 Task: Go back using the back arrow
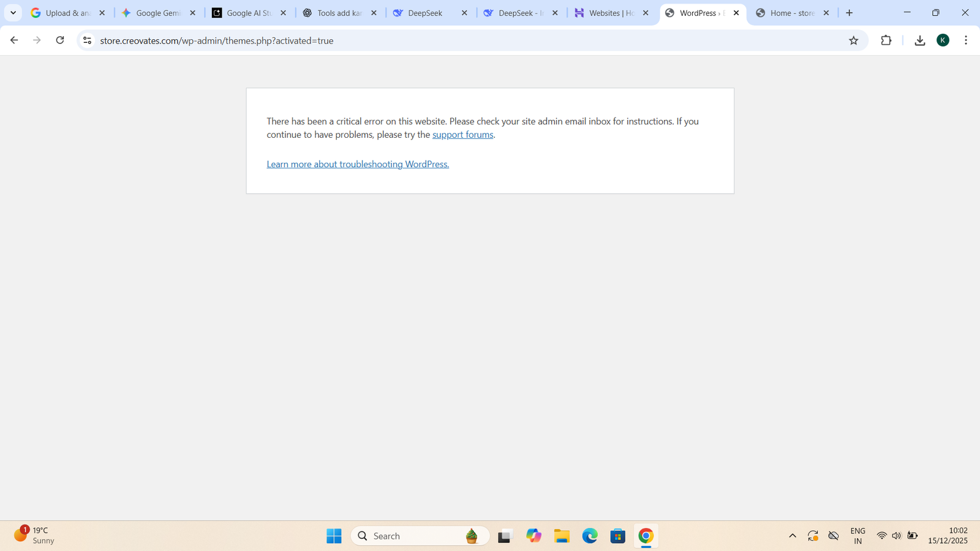tap(14, 40)
